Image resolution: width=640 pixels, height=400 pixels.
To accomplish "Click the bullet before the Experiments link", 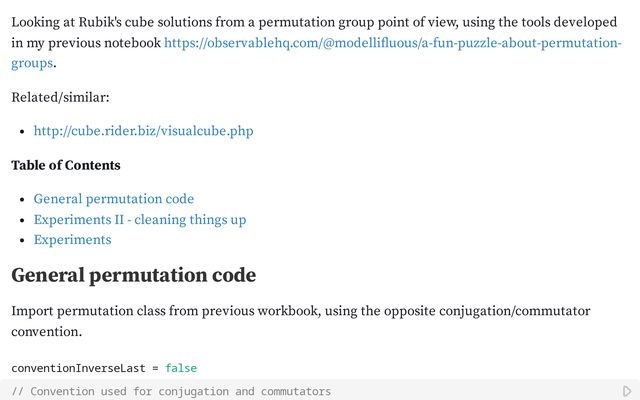I will point(22,240).
